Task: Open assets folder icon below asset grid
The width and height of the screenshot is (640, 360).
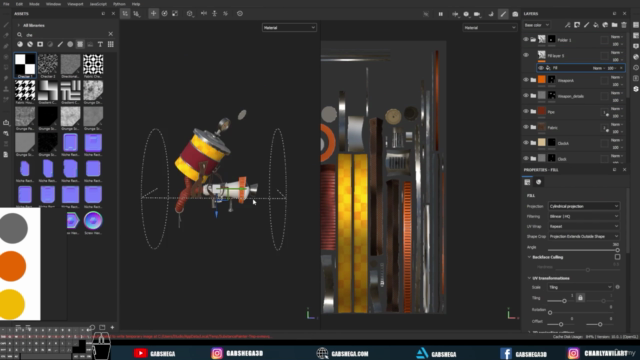Action: click(102, 327)
